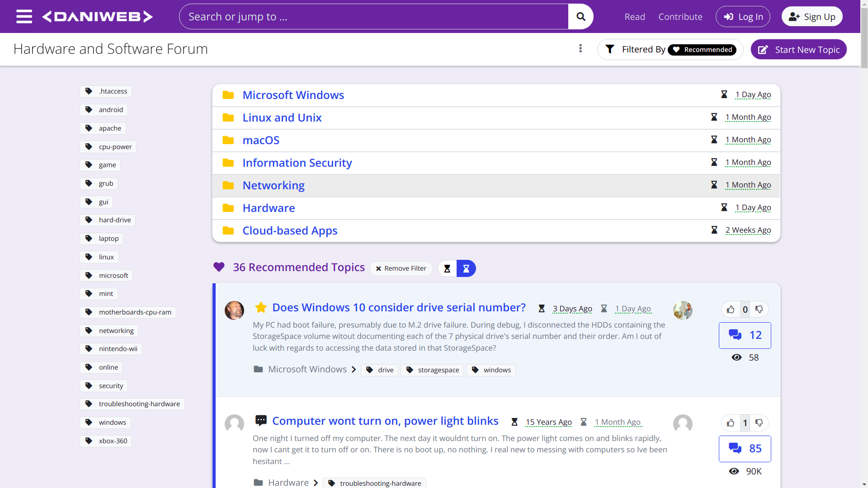868x488 pixels.
Task: Click the search magnifier button
Action: pyautogui.click(x=581, y=17)
